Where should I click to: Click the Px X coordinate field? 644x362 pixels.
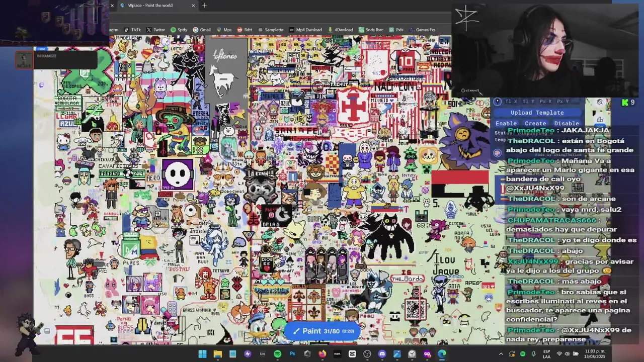point(546,102)
